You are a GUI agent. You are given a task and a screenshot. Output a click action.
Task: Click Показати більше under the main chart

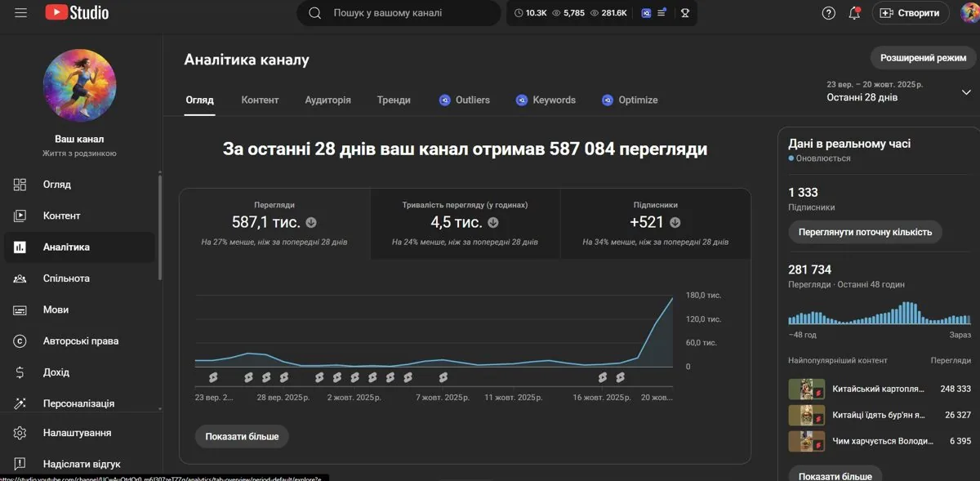click(x=242, y=436)
